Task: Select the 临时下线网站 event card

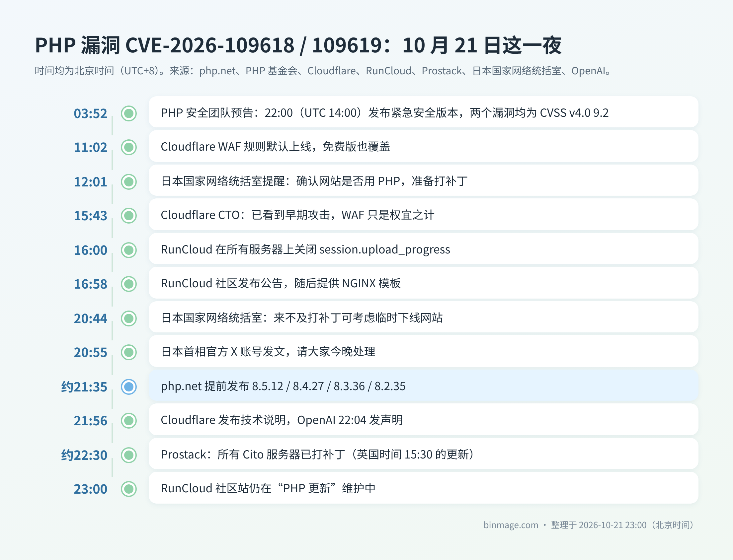Action: tap(424, 317)
